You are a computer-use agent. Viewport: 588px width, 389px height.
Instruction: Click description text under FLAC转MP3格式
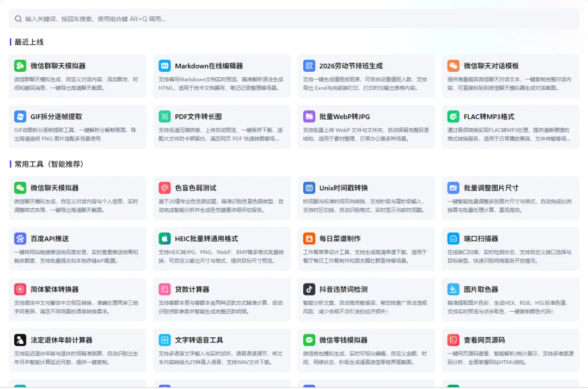(x=509, y=134)
